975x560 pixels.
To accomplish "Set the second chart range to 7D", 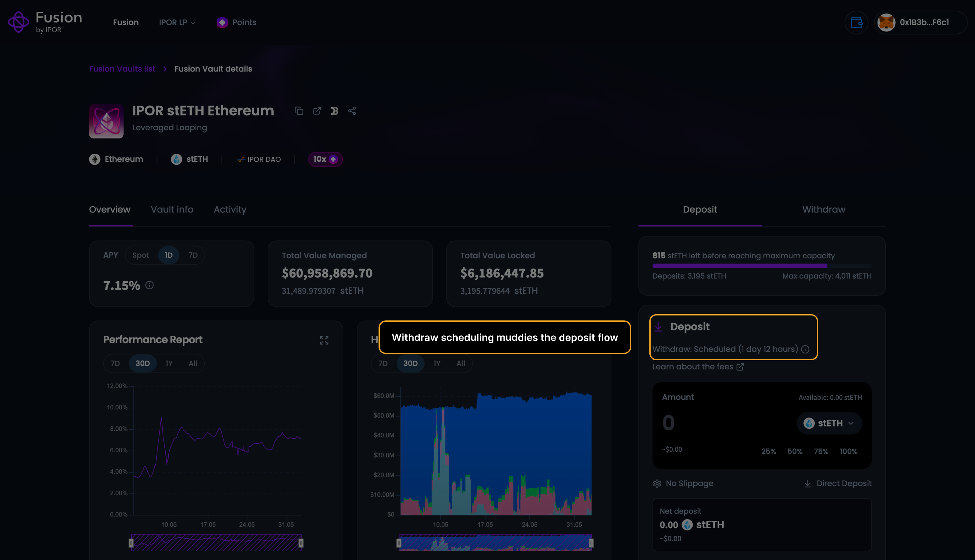I will (383, 363).
